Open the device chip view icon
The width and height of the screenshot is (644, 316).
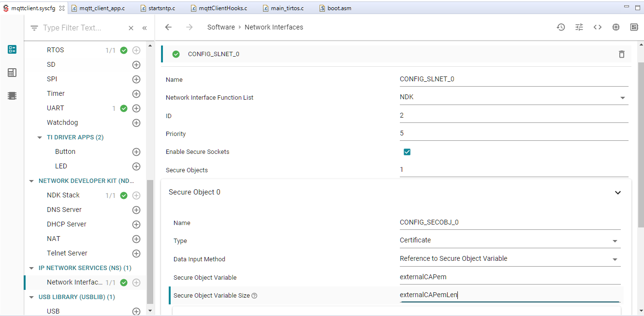[616, 27]
